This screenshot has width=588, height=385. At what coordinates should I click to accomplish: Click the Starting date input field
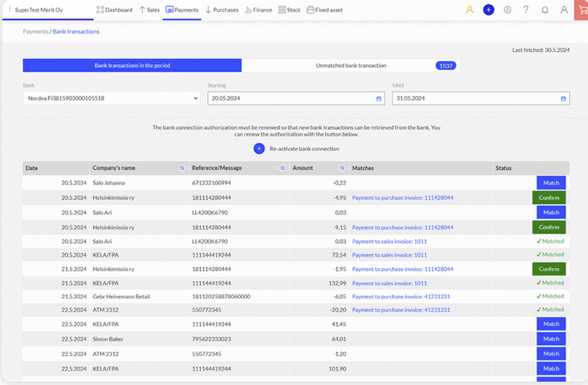pos(290,98)
